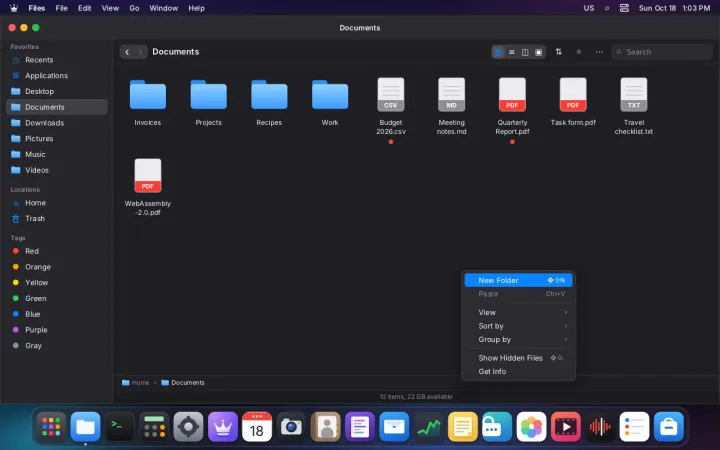
Task: Switch to column view
Action: click(x=525, y=52)
